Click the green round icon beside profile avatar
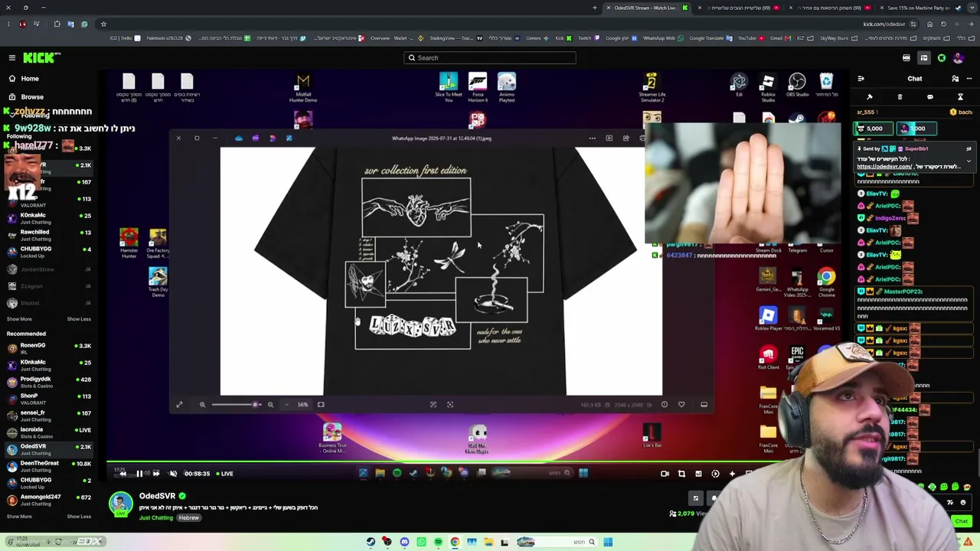 coord(942,57)
